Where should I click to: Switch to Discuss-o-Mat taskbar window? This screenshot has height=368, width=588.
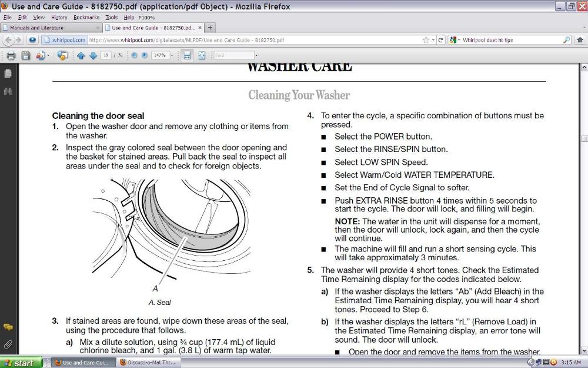(x=149, y=363)
